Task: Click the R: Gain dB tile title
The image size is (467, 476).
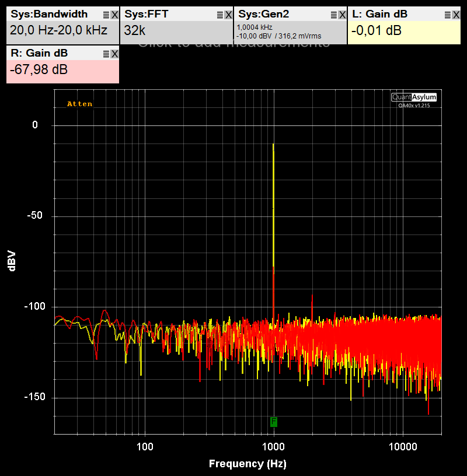Action: (39, 54)
